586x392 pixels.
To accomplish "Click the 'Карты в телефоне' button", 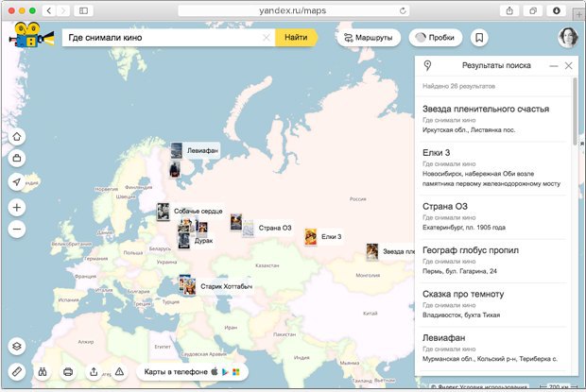I will [193, 372].
